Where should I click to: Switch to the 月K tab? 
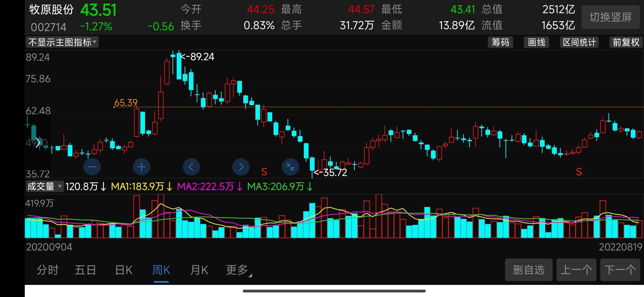(199, 270)
